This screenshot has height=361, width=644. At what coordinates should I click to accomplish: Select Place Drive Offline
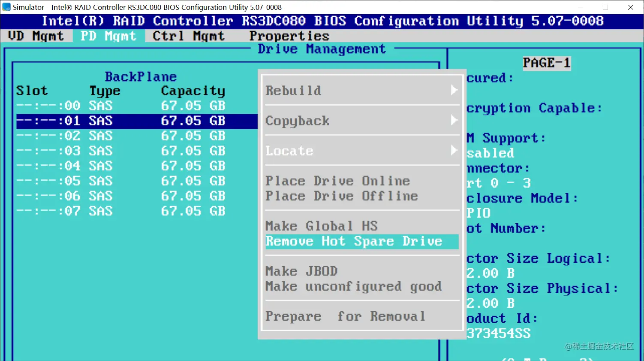[341, 196]
